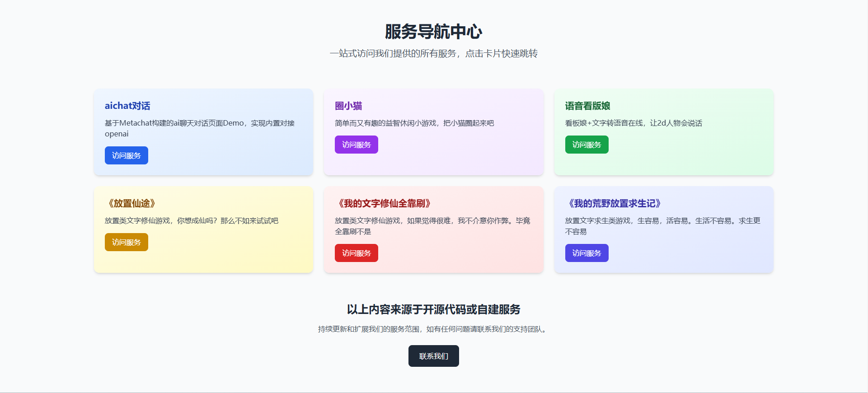Click the green 访问服务 button under 语音看版娘

click(x=586, y=145)
